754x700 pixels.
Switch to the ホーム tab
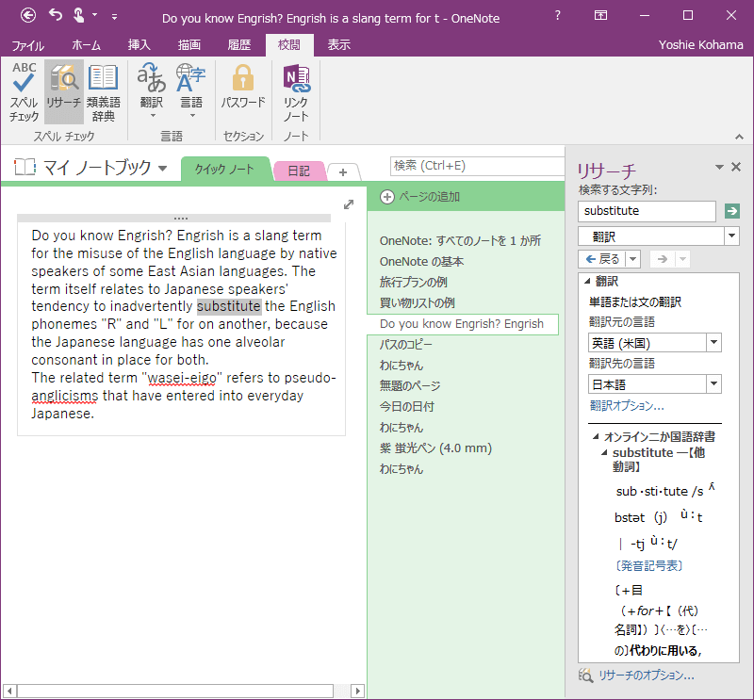87,45
